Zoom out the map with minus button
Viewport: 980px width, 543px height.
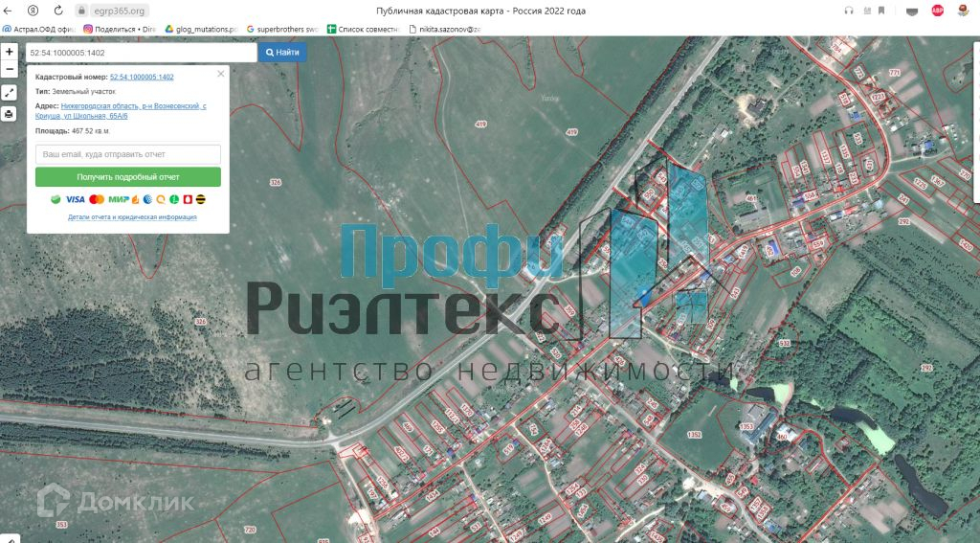click(x=9, y=69)
